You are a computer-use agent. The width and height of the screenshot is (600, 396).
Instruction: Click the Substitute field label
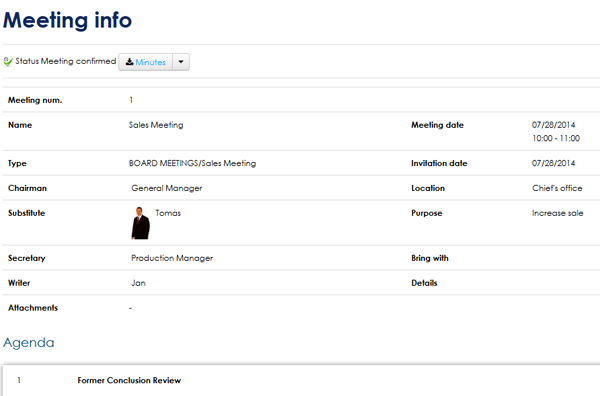point(26,213)
